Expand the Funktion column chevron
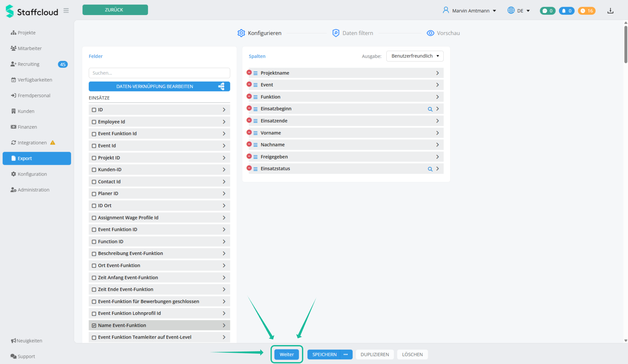628x364 pixels. (x=437, y=97)
